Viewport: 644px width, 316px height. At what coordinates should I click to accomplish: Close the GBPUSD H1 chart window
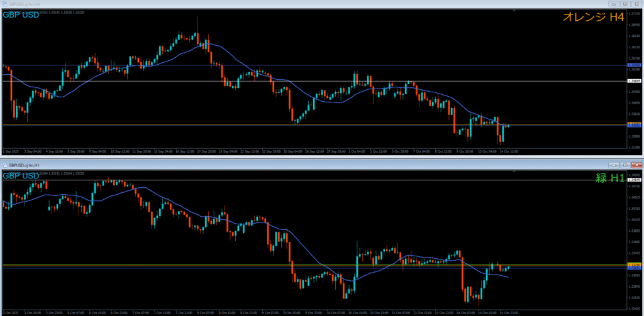click(636, 165)
